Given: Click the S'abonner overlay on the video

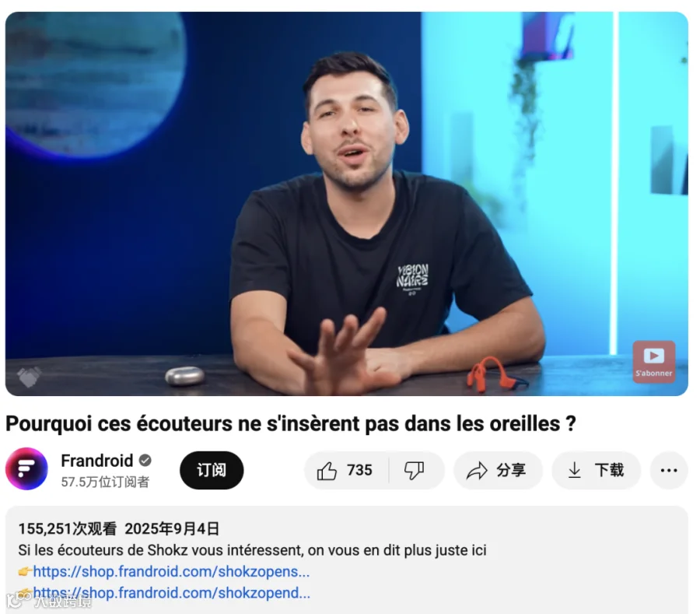Looking at the screenshot, I should point(653,362).
